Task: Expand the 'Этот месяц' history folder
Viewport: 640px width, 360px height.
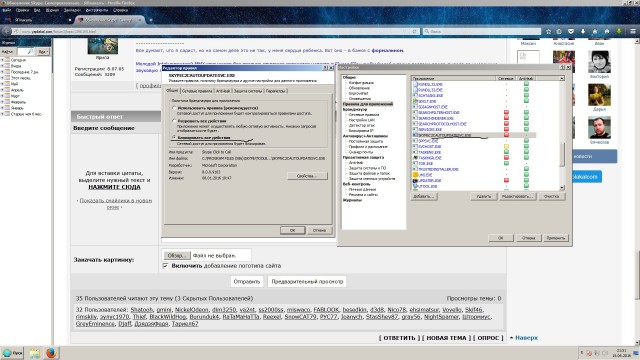Action: click(x=2, y=78)
